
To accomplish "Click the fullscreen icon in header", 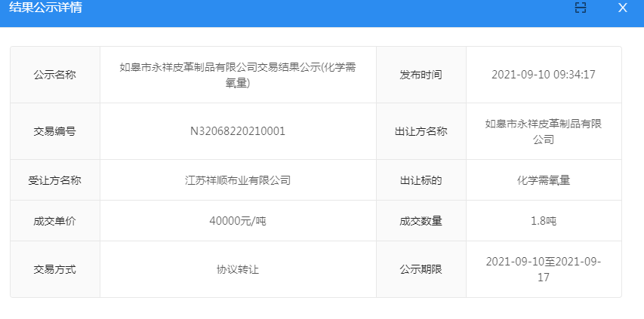I will coord(580,8).
